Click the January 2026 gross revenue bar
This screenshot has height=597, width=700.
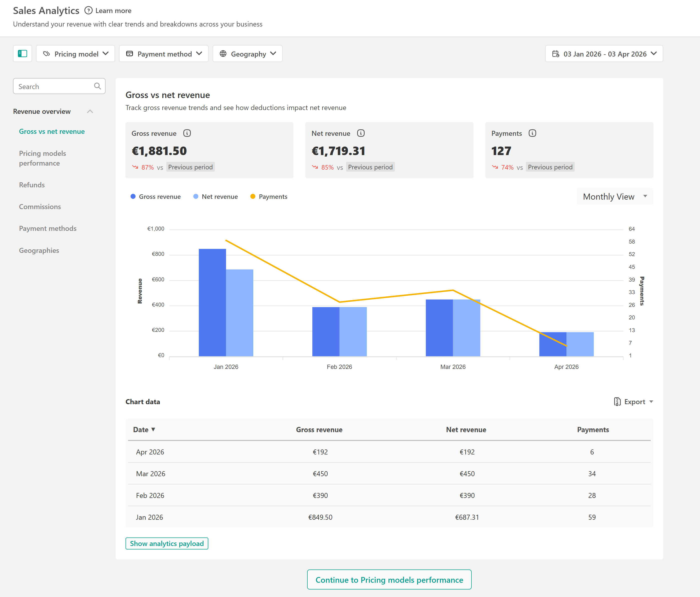[212, 302]
